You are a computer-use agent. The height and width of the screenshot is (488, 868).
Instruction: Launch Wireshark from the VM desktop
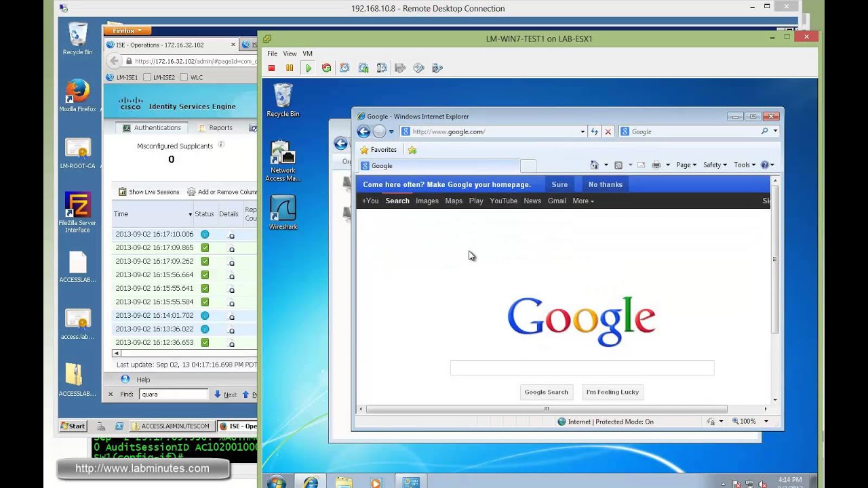283,213
